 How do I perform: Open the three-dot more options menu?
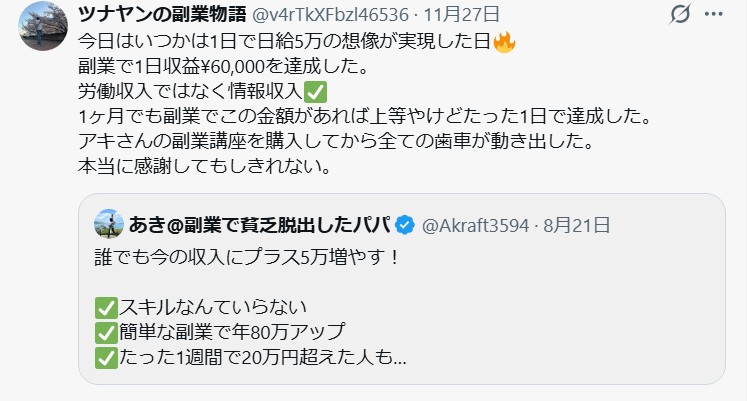[x=713, y=14]
